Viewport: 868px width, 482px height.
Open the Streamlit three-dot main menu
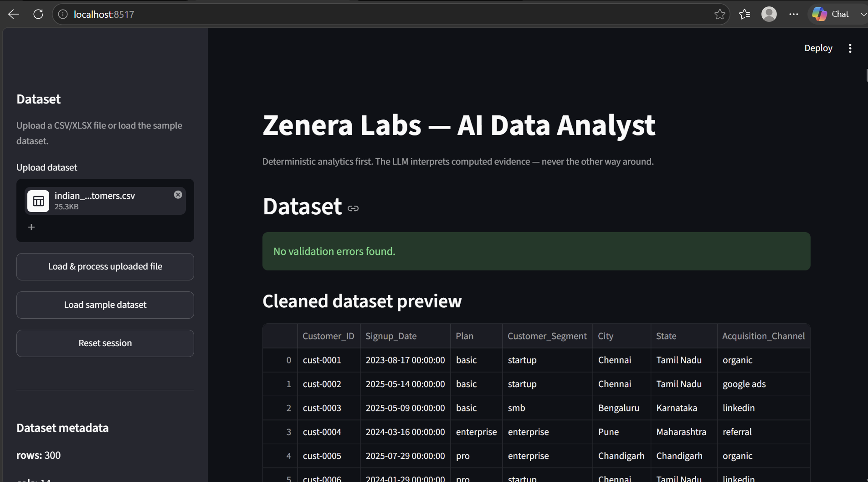pyautogui.click(x=850, y=48)
